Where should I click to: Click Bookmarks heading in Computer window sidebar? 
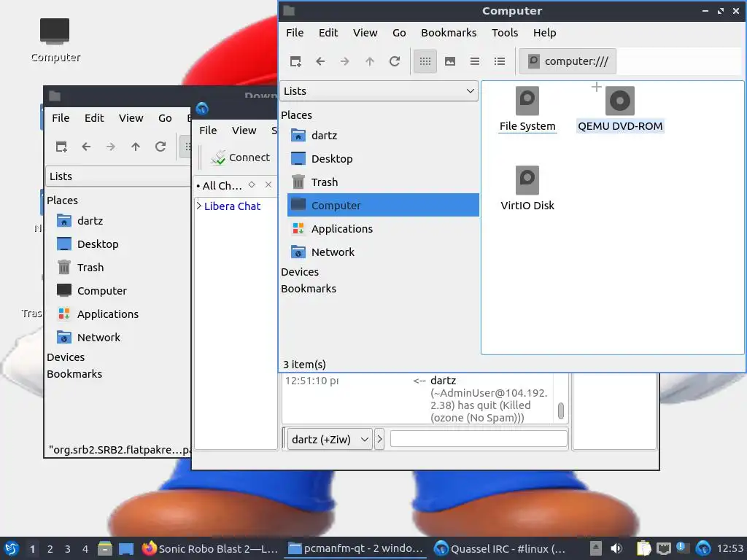pos(309,289)
